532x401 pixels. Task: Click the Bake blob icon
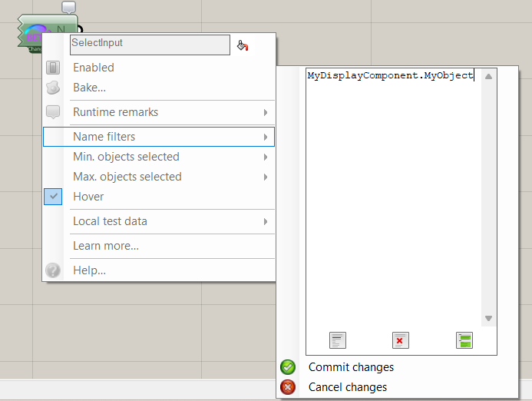(53, 88)
